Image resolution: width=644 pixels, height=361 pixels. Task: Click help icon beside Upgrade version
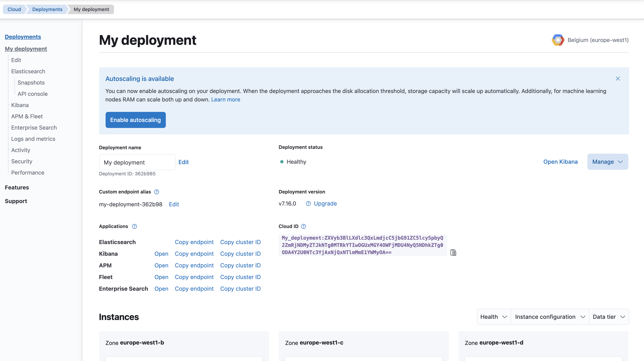click(x=308, y=204)
